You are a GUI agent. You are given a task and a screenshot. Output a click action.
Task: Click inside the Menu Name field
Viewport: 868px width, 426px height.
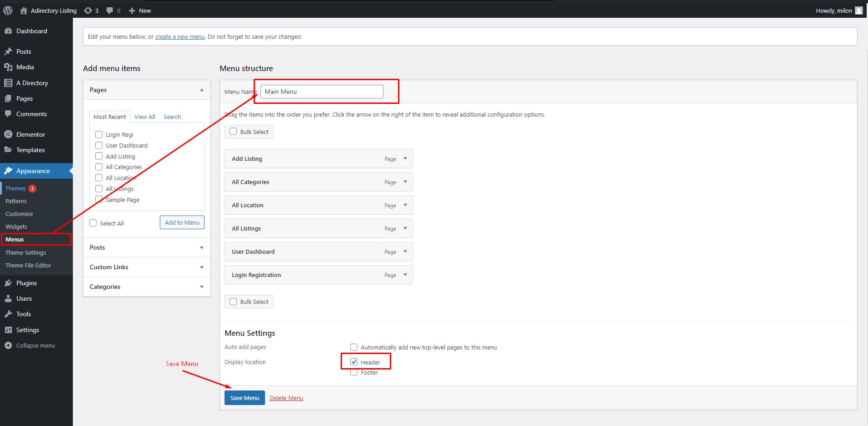tap(320, 91)
